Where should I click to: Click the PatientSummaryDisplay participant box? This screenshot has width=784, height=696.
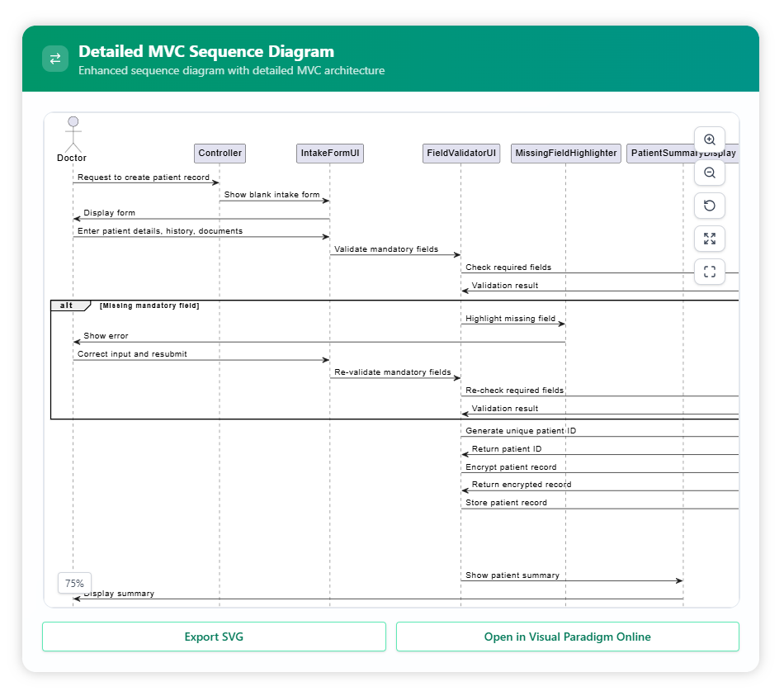tap(660, 153)
